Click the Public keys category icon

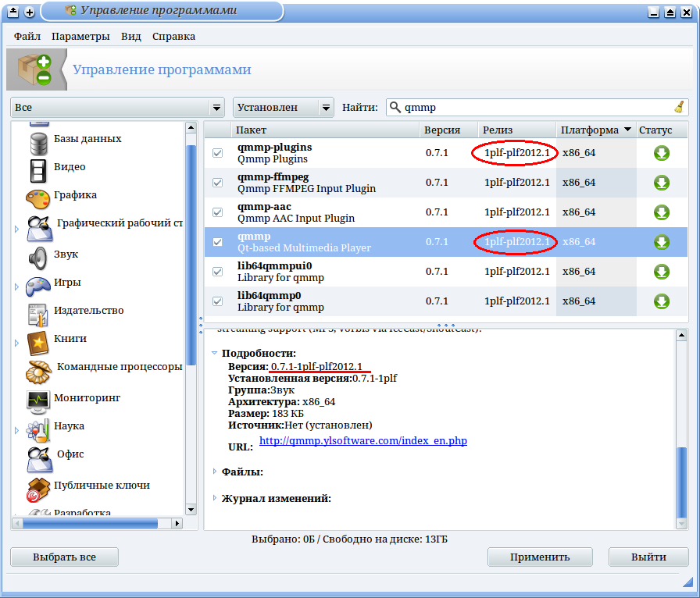[37, 486]
